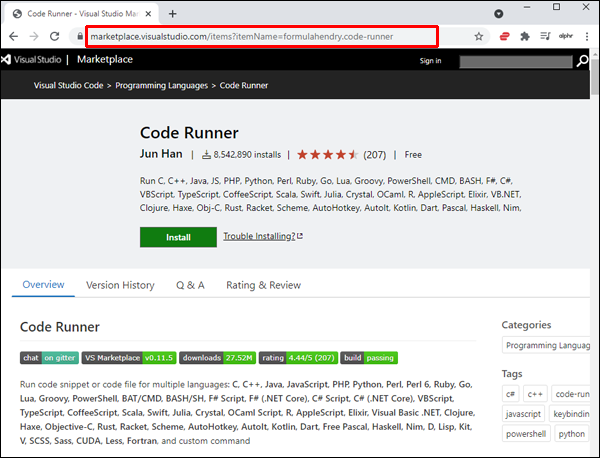Viewport: 600px width, 458px height.
Task: Click the keybindings tag
Action: pyautogui.click(x=569, y=414)
